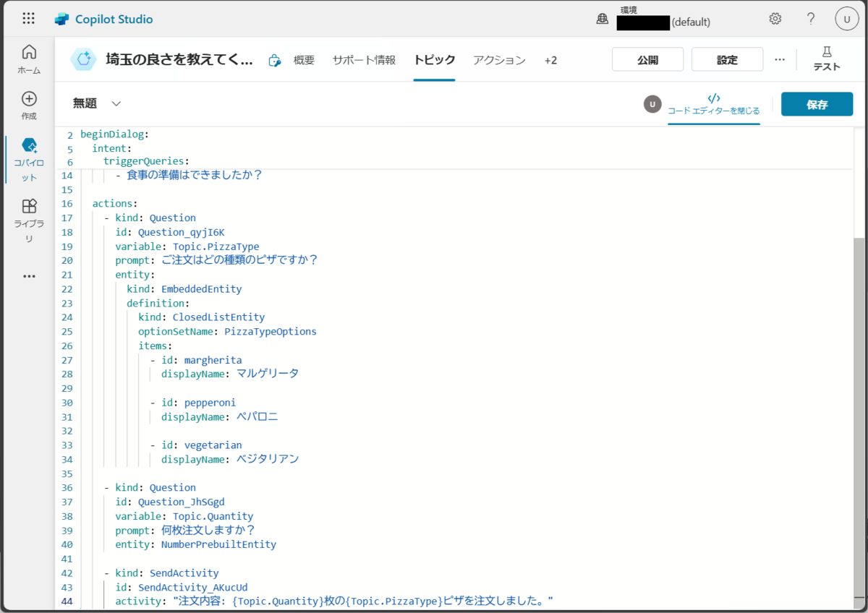Image resolution: width=868 pixels, height=613 pixels.
Task: Click id: vegetarian line
Action: click(x=195, y=445)
